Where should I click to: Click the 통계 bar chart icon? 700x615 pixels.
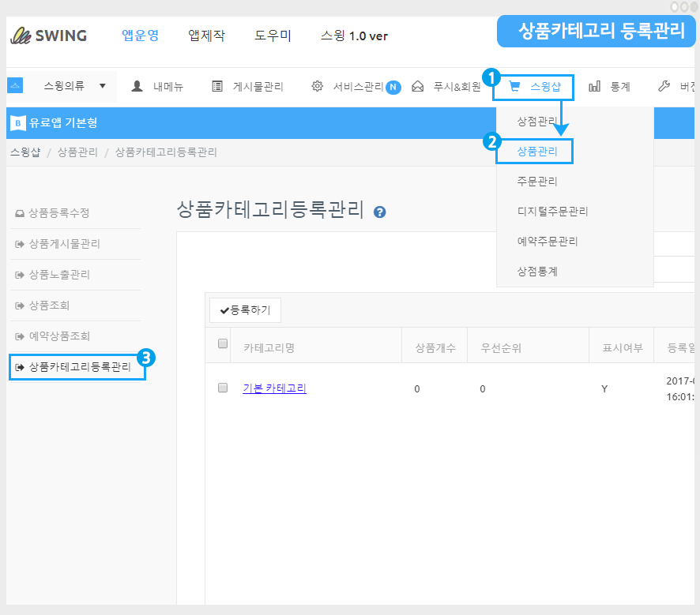[594, 87]
